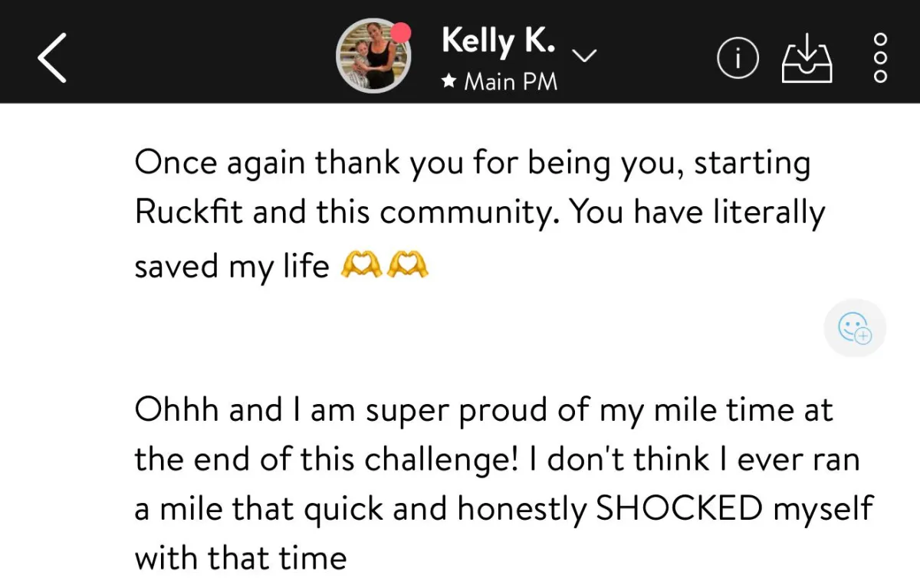The image size is (920, 588).
Task: Tap the second heart hands emoji
Action: (x=407, y=266)
